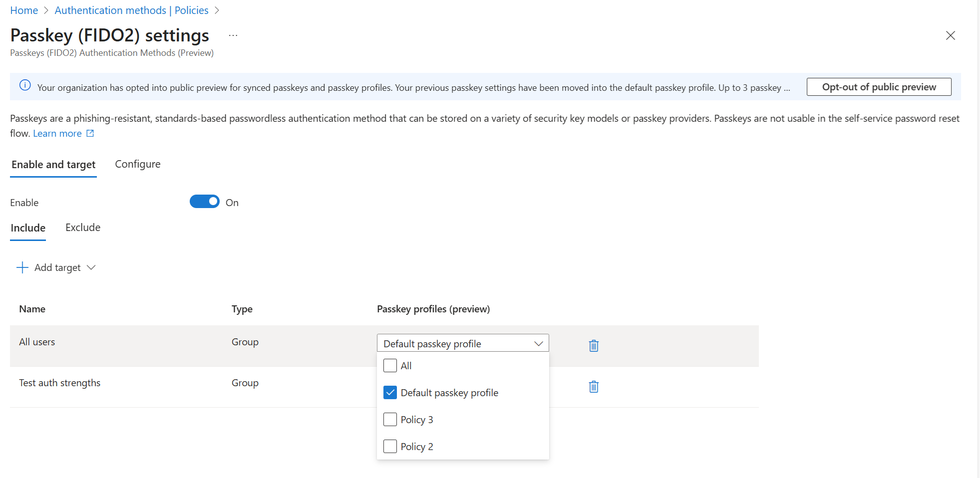Delete the All users target row
Screen dimensions: 980x478
[594, 345]
